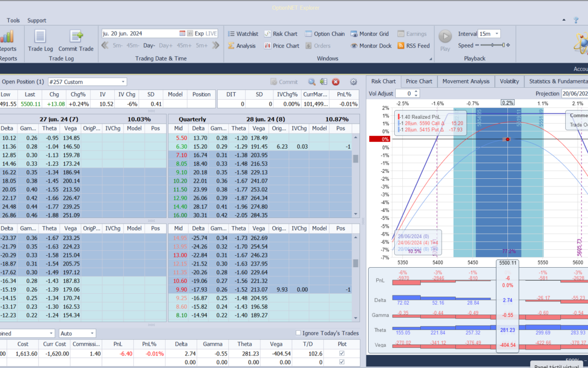Switch to the Movement Analysis tab
The width and height of the screenshot is (588, 368).
tap(465, 81)
